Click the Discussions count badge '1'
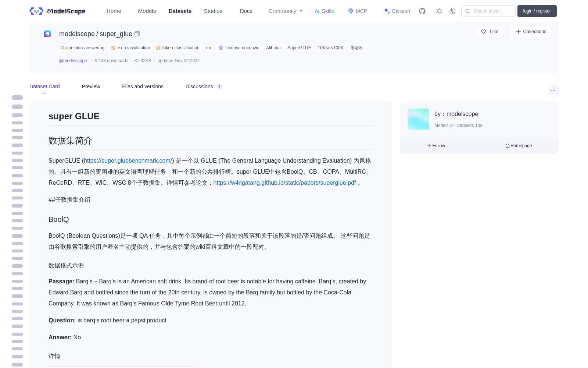The height and width of the screenshot is (368, 588). click(219, 87)
